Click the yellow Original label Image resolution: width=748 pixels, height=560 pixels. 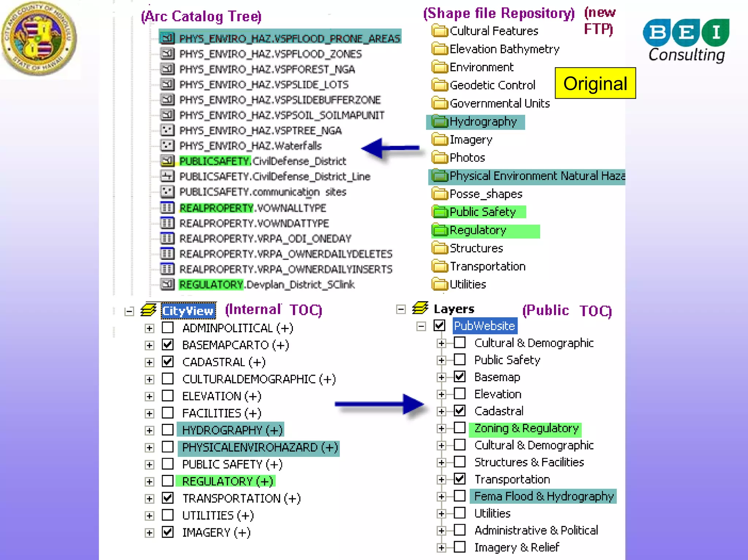pos(595,83)
